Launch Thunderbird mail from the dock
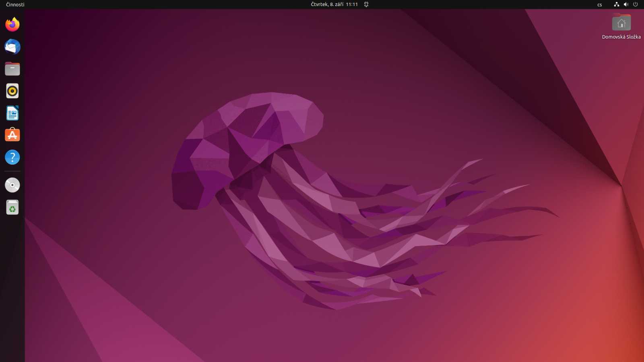644x362 pixels. pos(12,47)
